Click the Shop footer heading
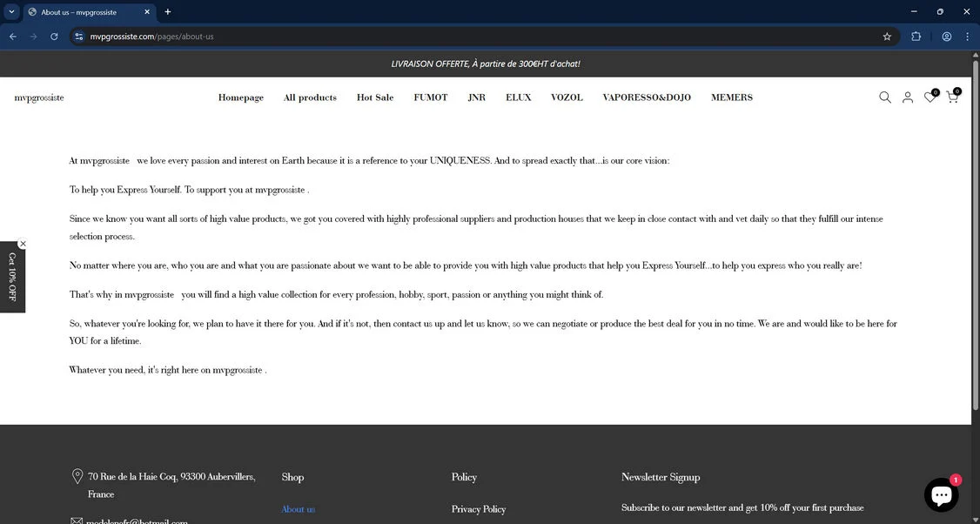The height and width of the screenshot is (524, 980). click(x=292, y=477)
